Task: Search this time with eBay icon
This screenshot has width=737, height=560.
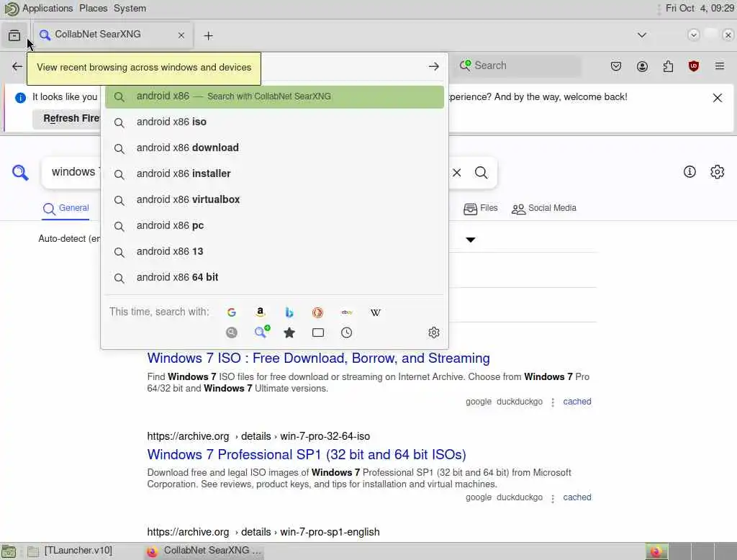Action: point(347,312)
